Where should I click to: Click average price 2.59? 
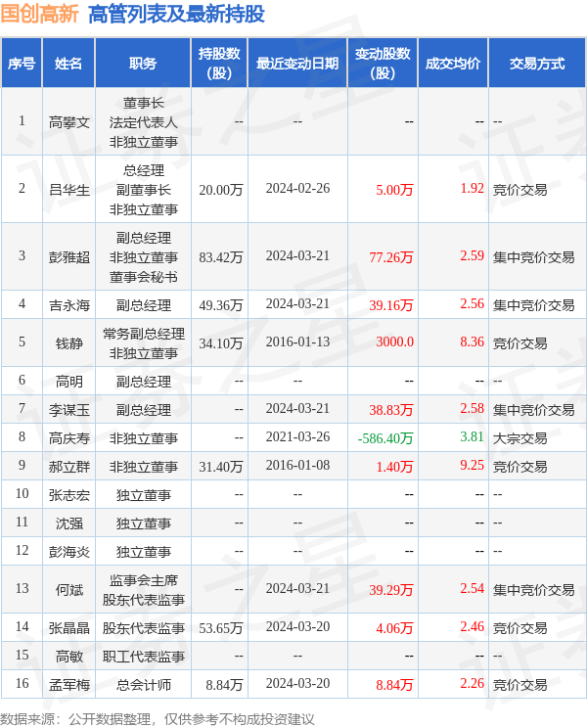(472, 255)
